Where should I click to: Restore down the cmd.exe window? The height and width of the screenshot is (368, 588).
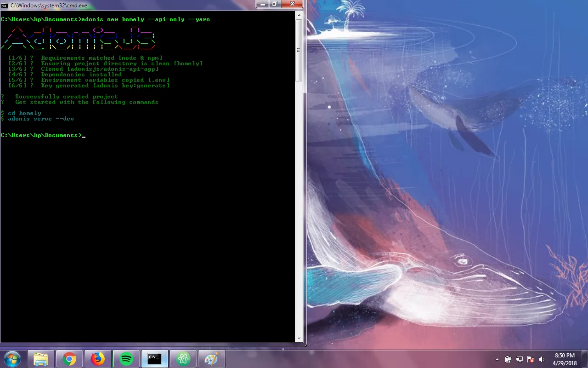click(x=275, y=4)
